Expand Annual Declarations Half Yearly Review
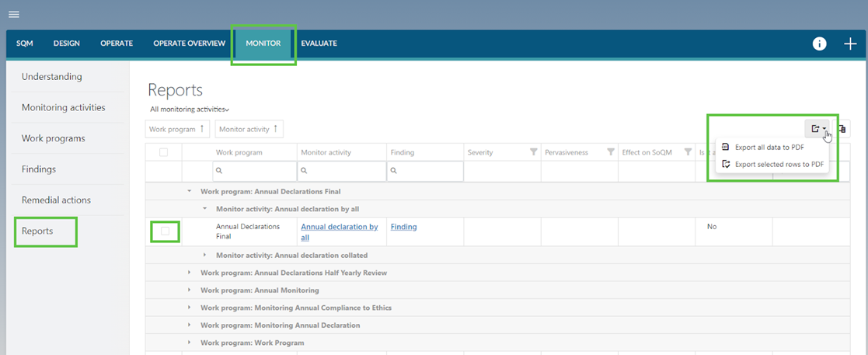 pos(190,273)
